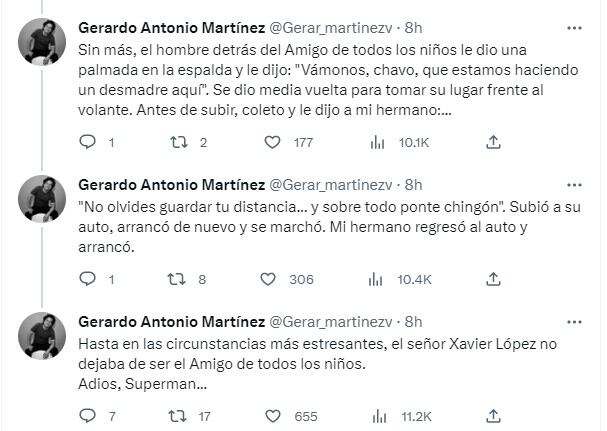View analytics for the 10.1K views tweet
Screen dimensions: 607x431
pyautogui.click(x=378, y=143)
